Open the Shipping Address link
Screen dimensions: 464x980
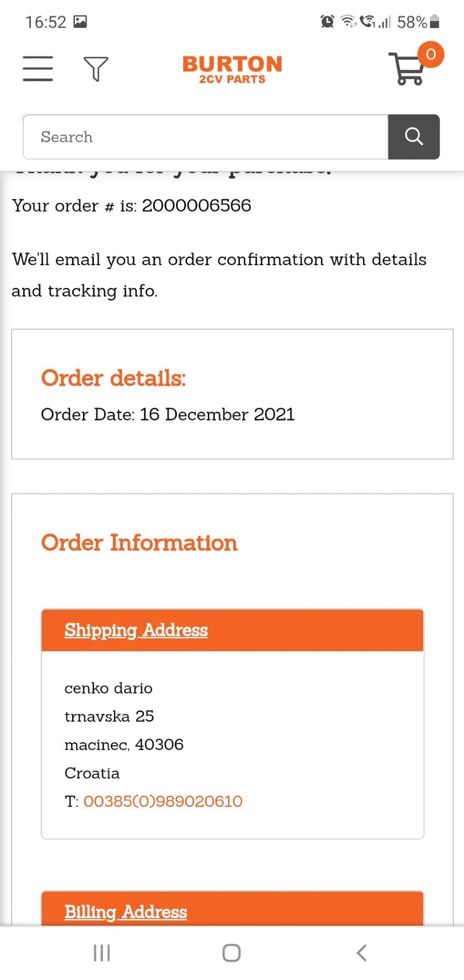coord(136,630)
